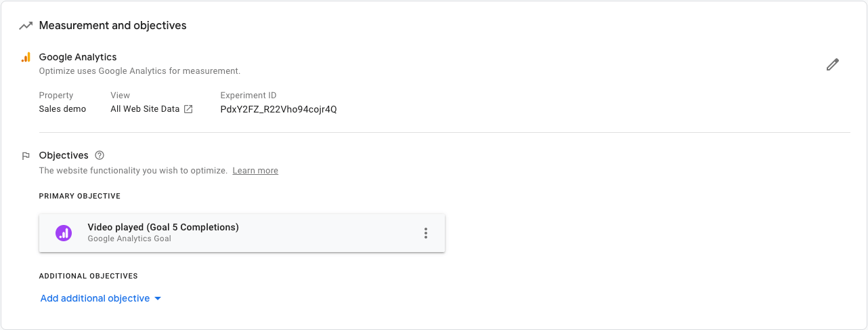The image size is (868, 330).
Task: Click the ADDITIONAL OBJECTIVES label
Action: click(88, 276)
